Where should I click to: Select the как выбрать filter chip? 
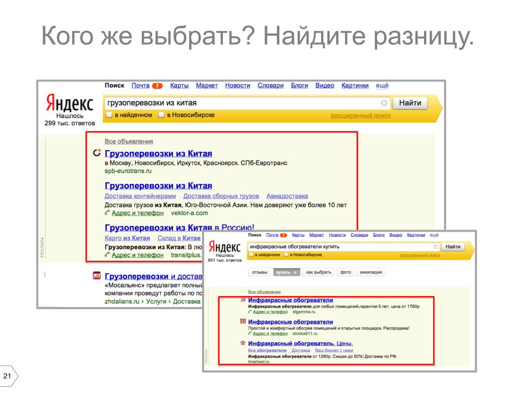[x=318, y=272]
